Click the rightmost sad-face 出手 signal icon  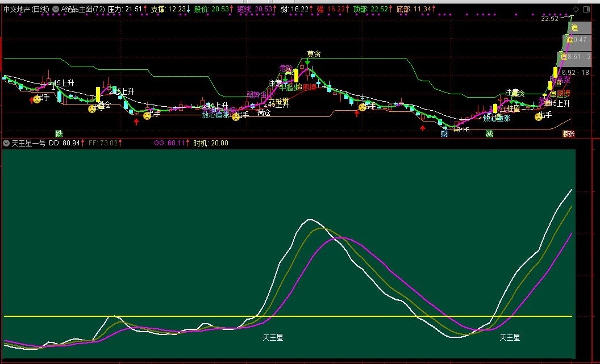[538, 117]
